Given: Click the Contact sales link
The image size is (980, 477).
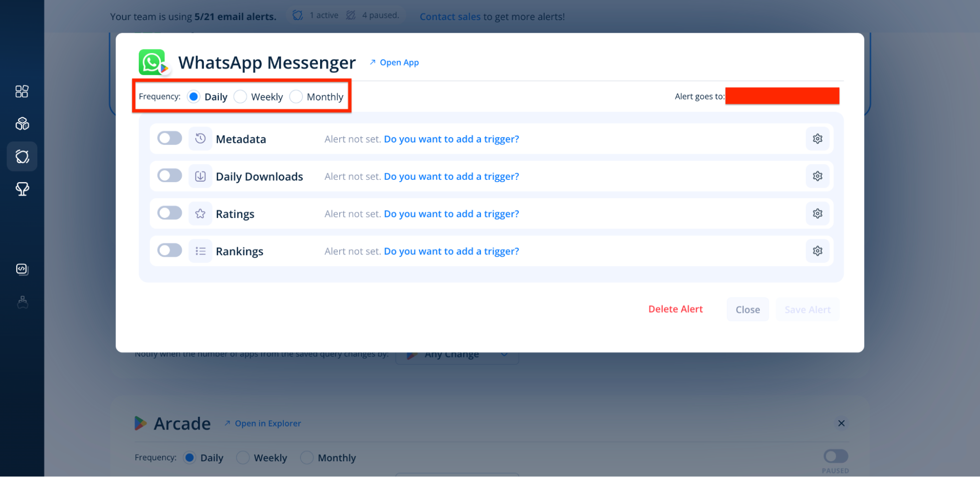Looking at the screenshot, I should [x=450, y=17].
